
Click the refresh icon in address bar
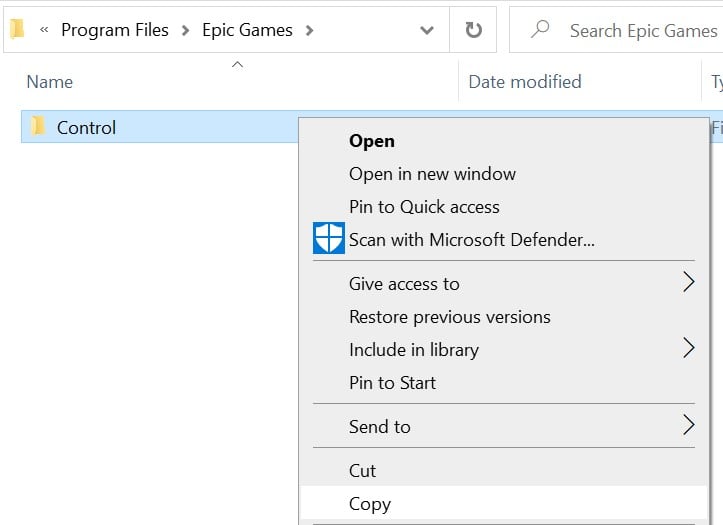[x=473, y=30]
